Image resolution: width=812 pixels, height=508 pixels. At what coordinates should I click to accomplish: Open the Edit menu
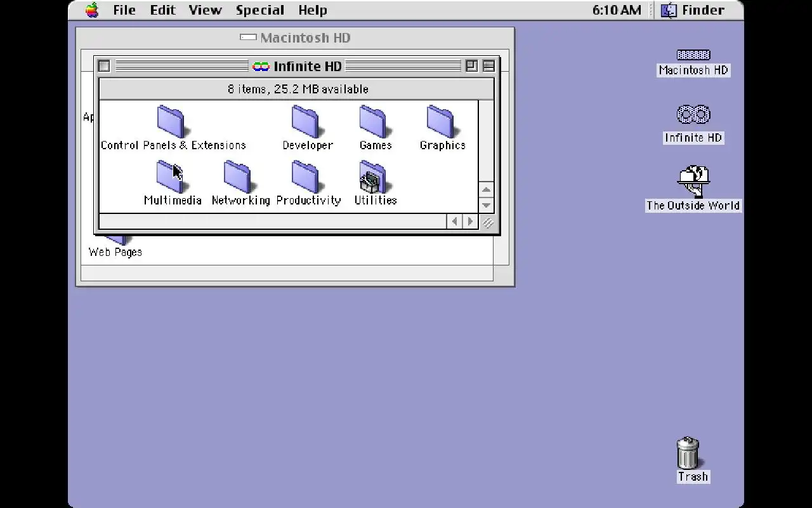[163, 10]
